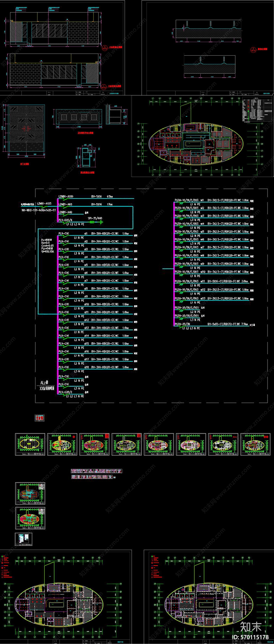This screenshot has width=274, height=644.
Task: Open the second floor plan thumbnail in row
Action: tap(62, 444)
